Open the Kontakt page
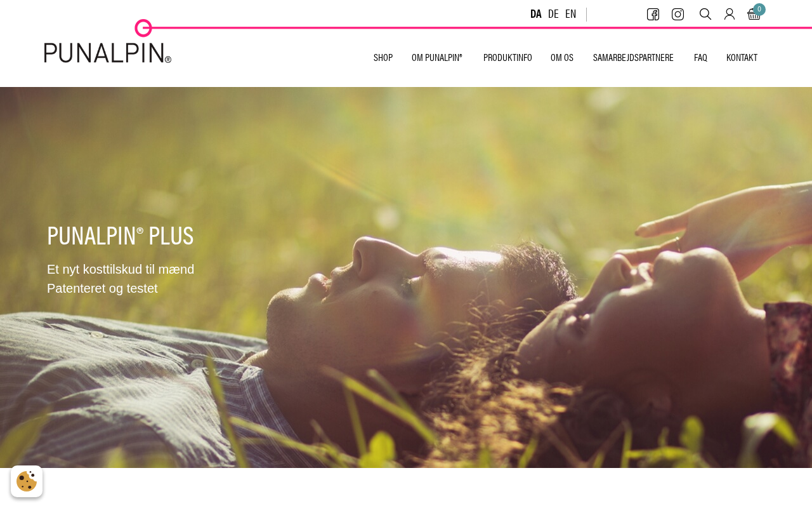 [742, 58]
